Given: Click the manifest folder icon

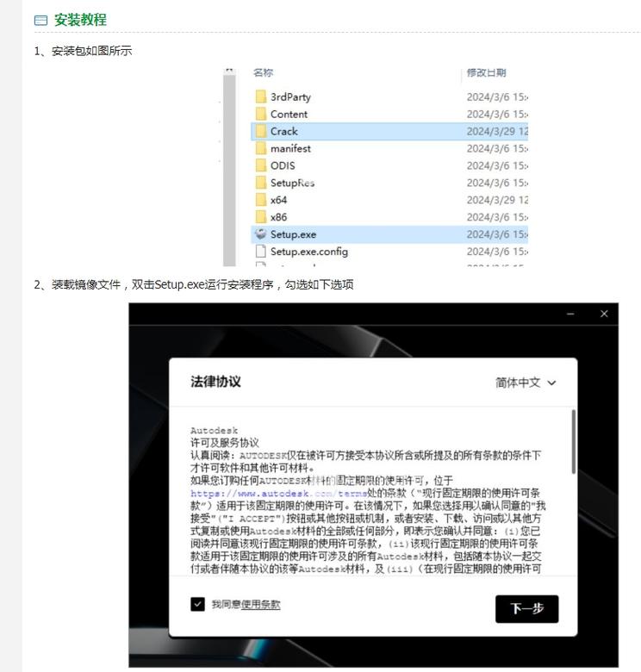Looking at the screenshot, I should point(260,148).
